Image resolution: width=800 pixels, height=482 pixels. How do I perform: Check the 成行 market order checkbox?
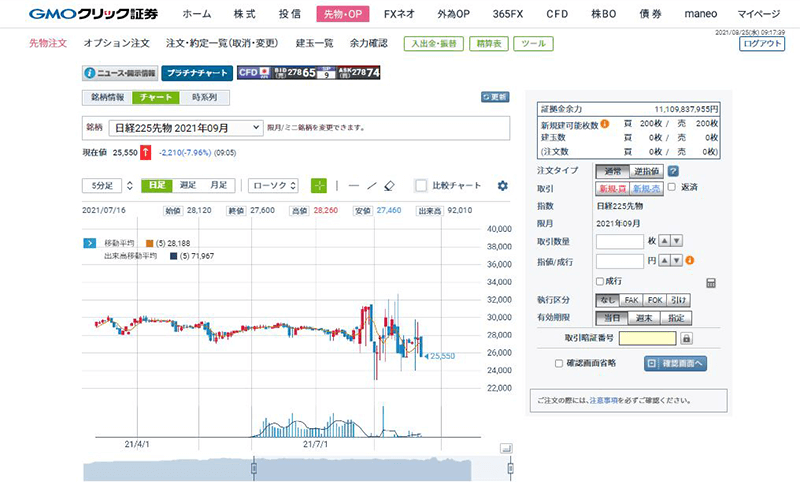pyautogui.click(x=600, y=281)
